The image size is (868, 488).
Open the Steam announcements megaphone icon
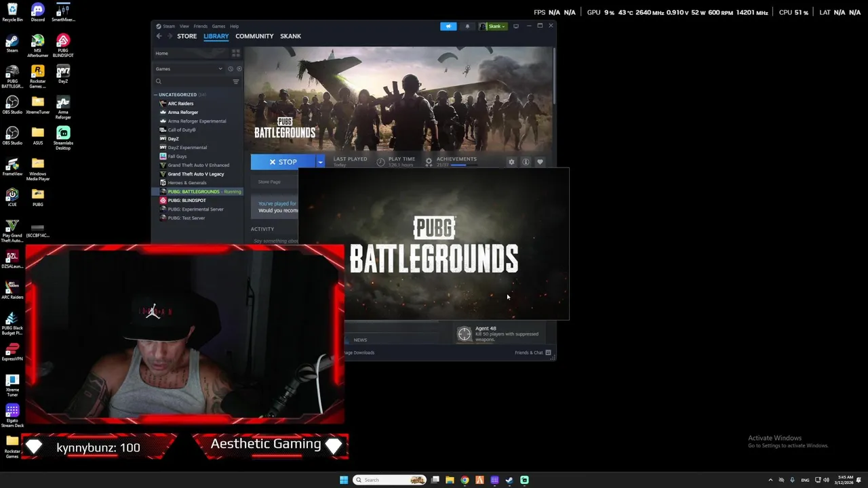448,26
